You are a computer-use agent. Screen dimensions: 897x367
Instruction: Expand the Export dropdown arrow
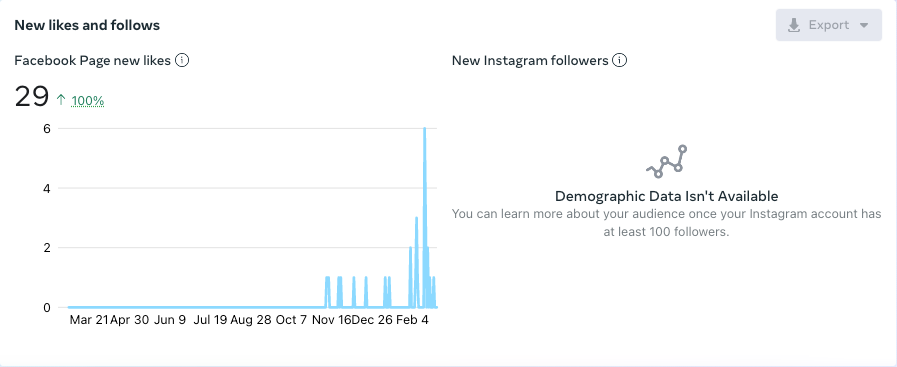[864, 25]
